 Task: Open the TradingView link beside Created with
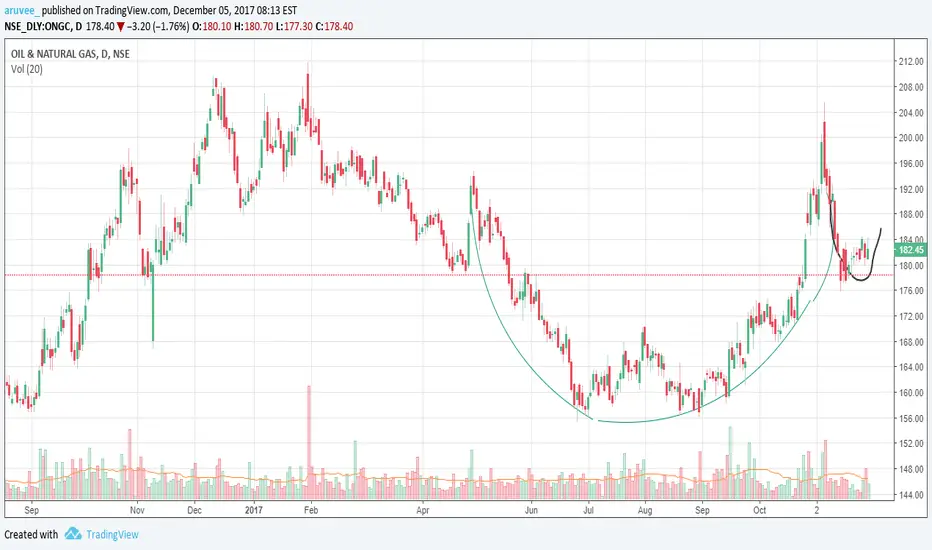(112, 535)
